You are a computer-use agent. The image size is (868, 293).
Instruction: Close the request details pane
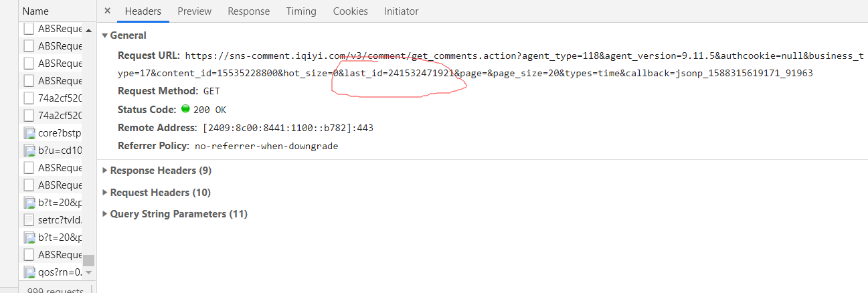tap(107, 11)
